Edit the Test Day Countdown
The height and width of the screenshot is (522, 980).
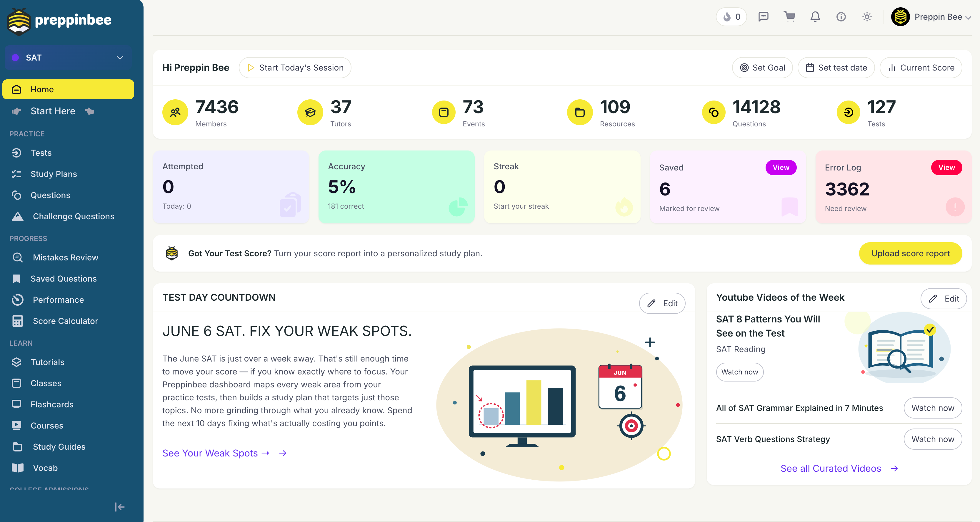point(662,303)
